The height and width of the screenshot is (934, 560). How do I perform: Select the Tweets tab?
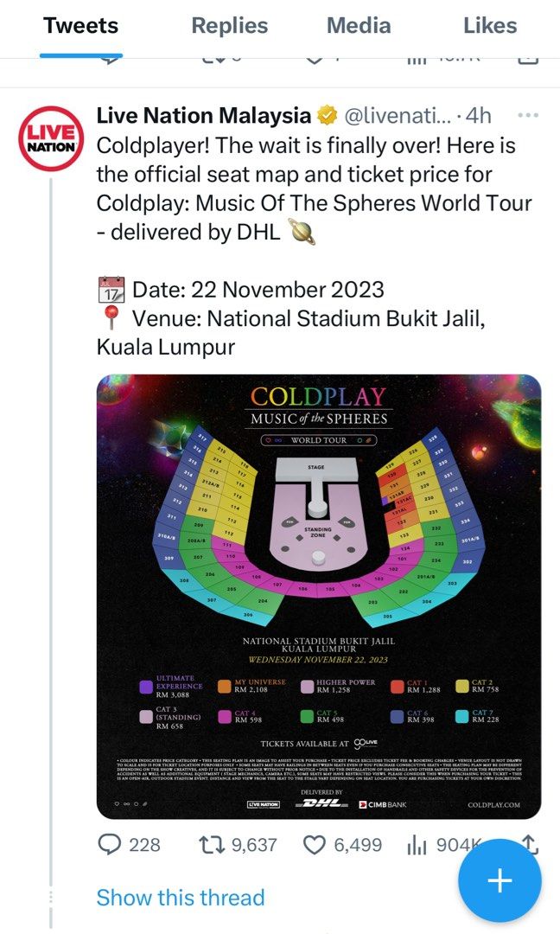pos(80,26)
